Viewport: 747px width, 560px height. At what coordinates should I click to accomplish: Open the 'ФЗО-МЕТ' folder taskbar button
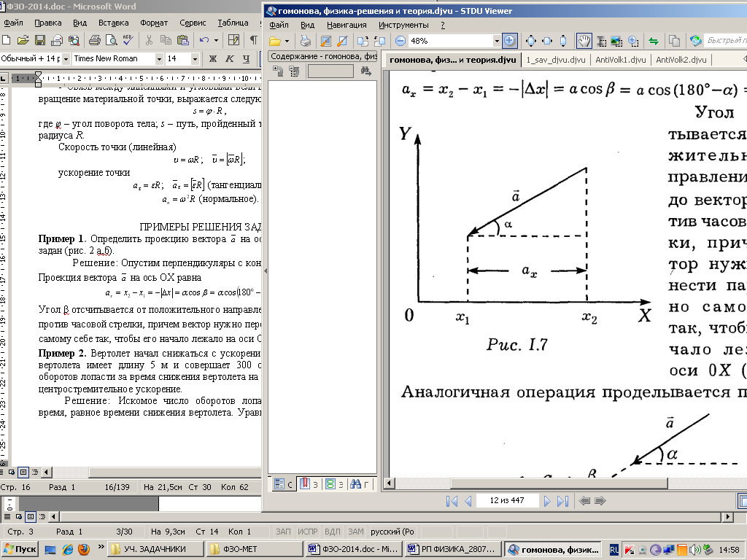(x=255, y=550)
